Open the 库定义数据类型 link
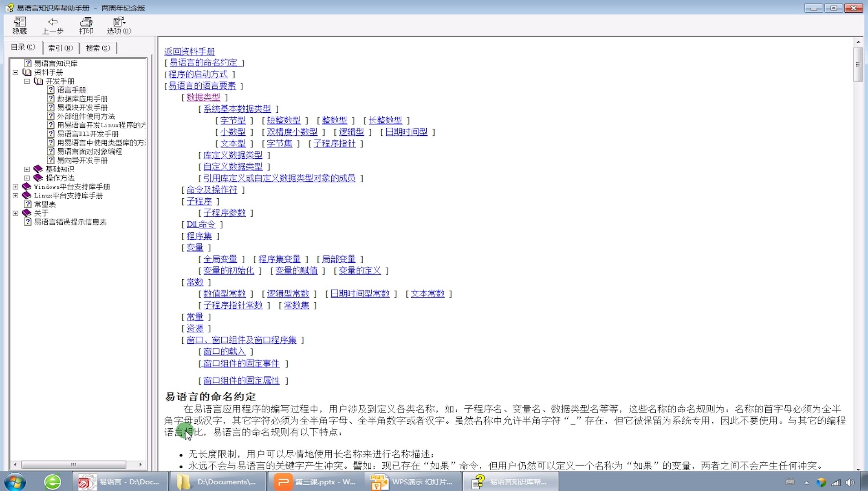The height and width of the screenshot is (491, 868). pos(233,155)
